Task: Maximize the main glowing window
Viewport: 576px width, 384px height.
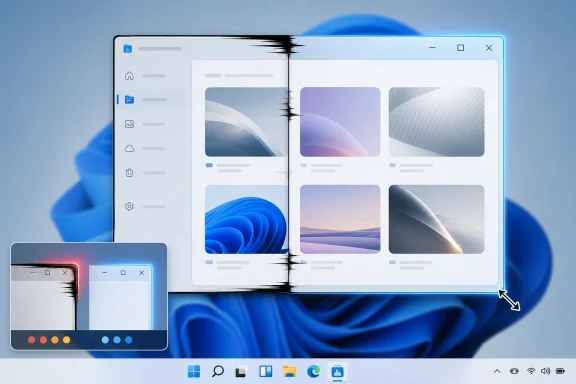Action: (x=460, y=48)
